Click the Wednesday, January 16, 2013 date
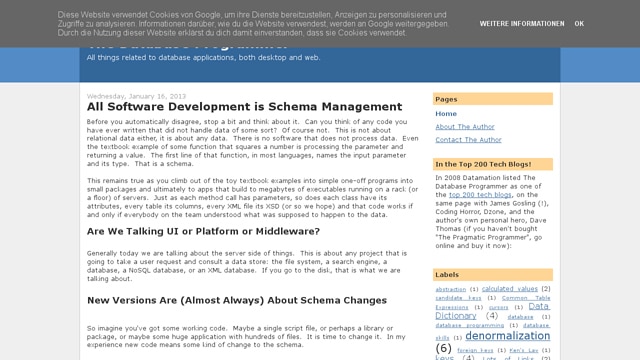The width and height of the screenshot is (640, 360). tap(136, 96)
